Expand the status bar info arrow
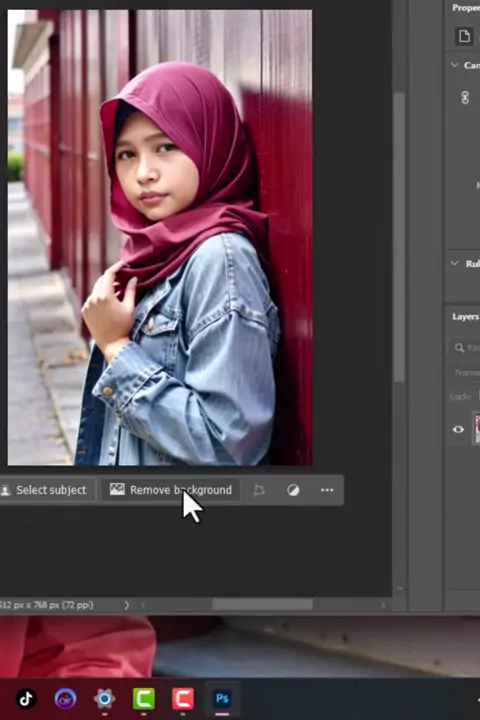This screenshot has width=480, height=720. 126,605
